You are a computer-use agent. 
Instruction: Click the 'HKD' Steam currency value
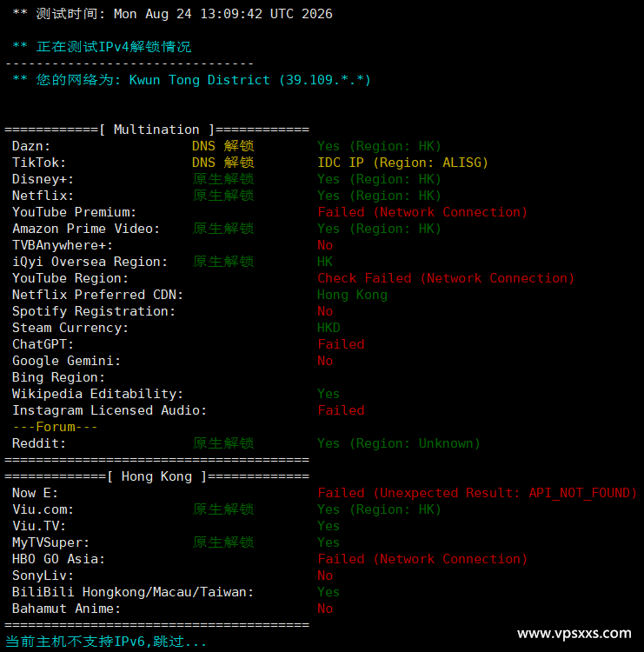(329, 328)
